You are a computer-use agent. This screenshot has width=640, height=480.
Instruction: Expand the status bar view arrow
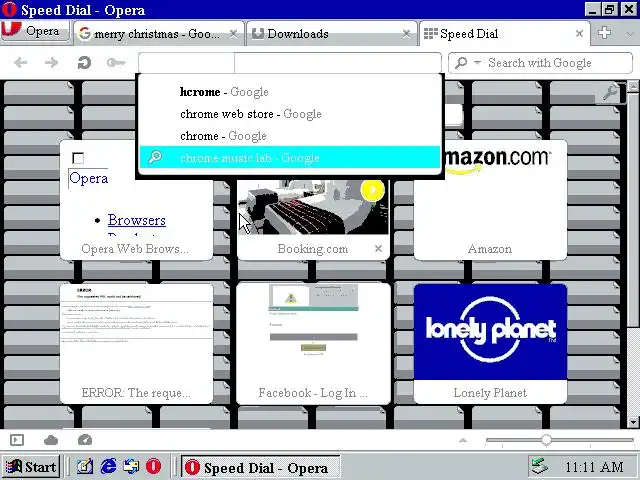click(462, 440)
